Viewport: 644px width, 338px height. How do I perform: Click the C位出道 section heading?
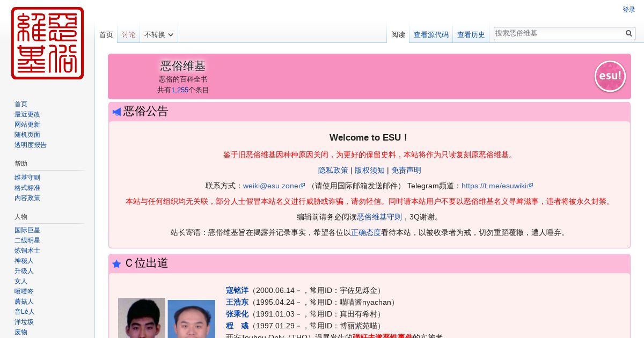point(147,263)
